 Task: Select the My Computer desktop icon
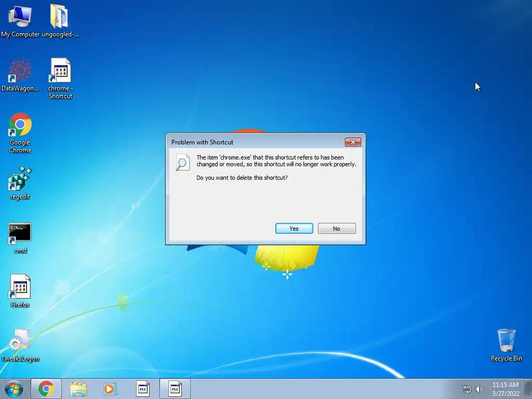pos(20,20)
